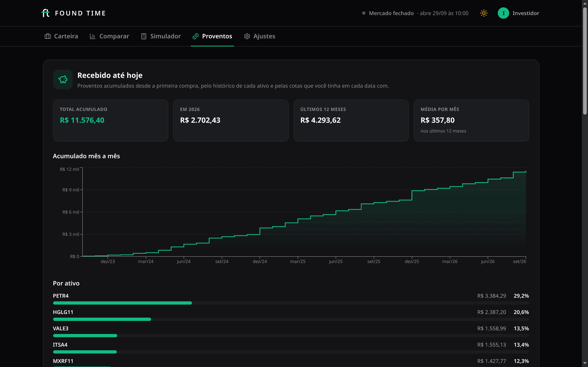The width and height of the screenshot is (588, 367).
Task: Click the dez/25 marker on chart axis
Action: pyautogui.click(x=412, y=261)
